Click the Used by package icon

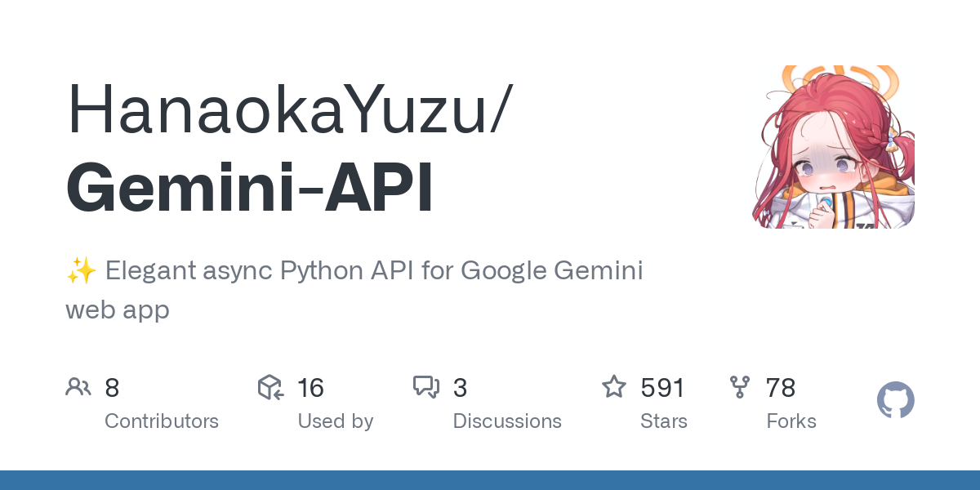coord(270,387)
